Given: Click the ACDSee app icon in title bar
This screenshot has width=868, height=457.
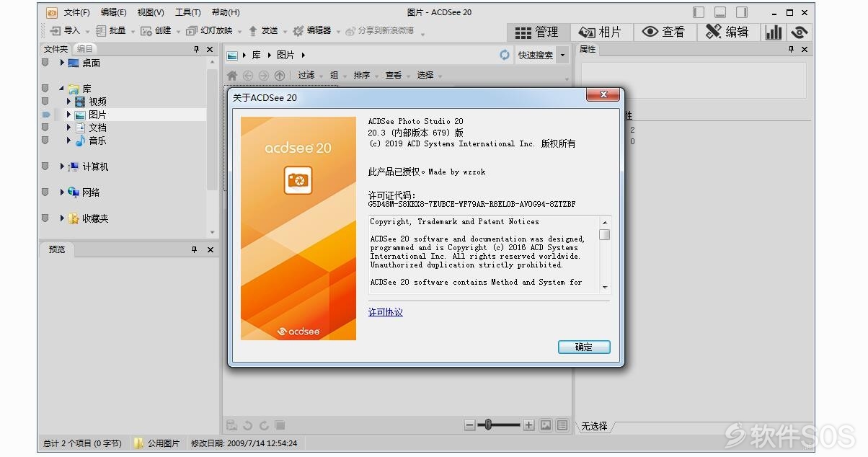Looking at the screenshot, I should tap(51, 12).
